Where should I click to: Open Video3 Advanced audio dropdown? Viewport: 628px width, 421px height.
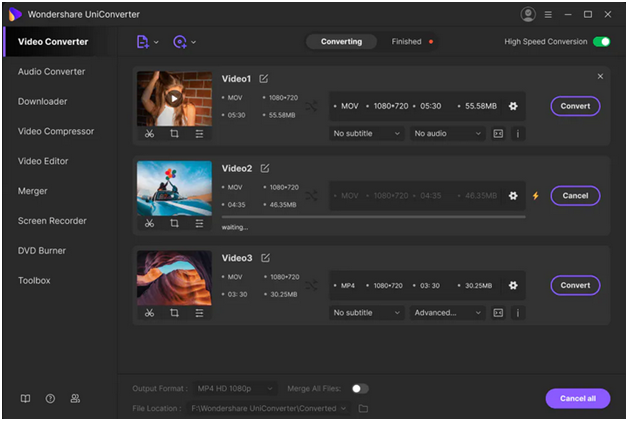click(447, 313)
